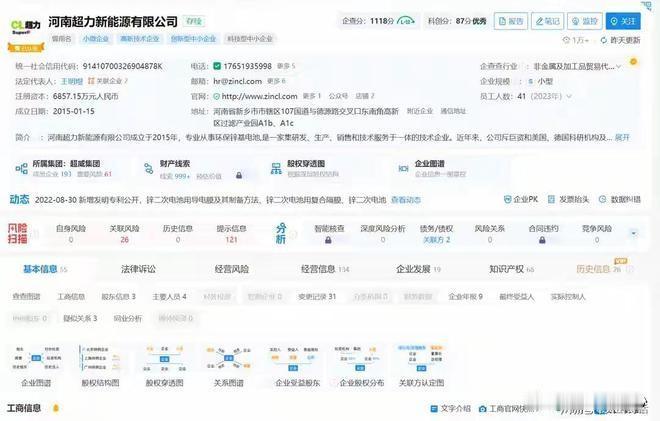Click the 高新技术企业 tag
The width and height of the screenshot is (660, 421).
click(x=140, y=39)
